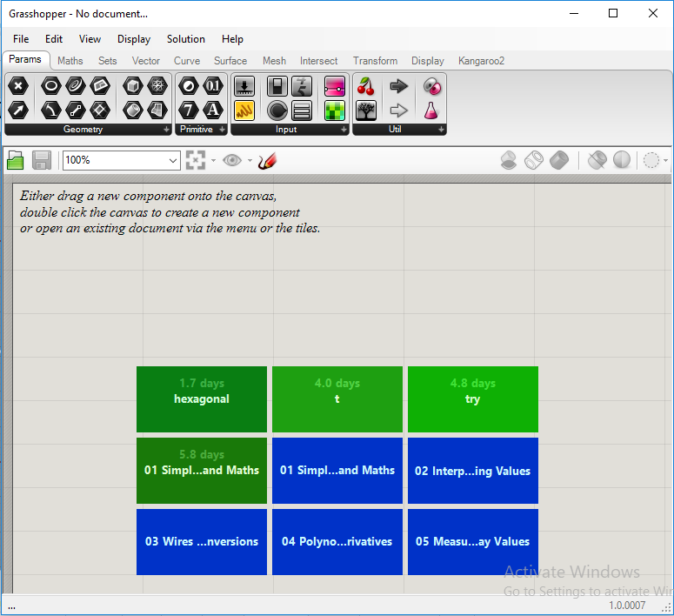Select the Boolean Toggle input icon
This screenshot has width=674, height=616.
pos(277,86)
